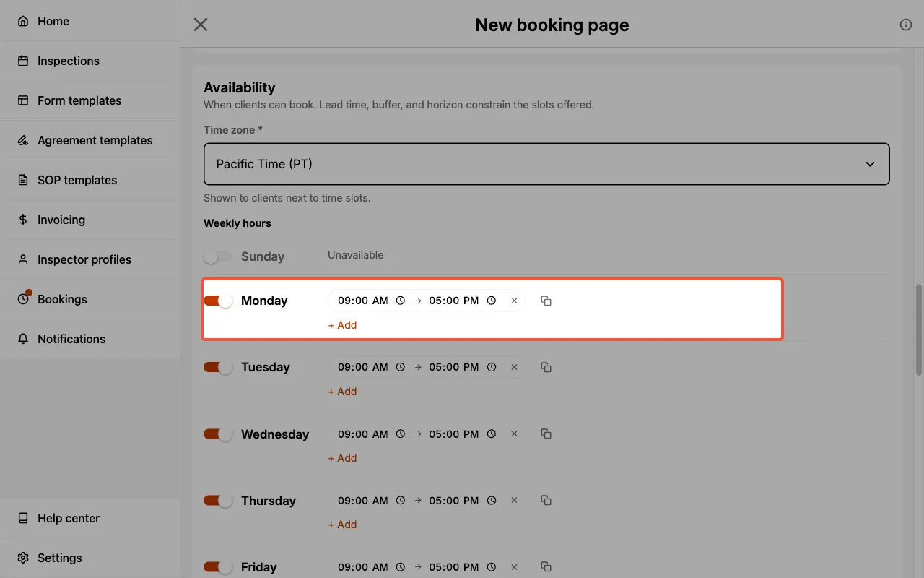Open Agreement templates in the sidebar

[90, 140]
